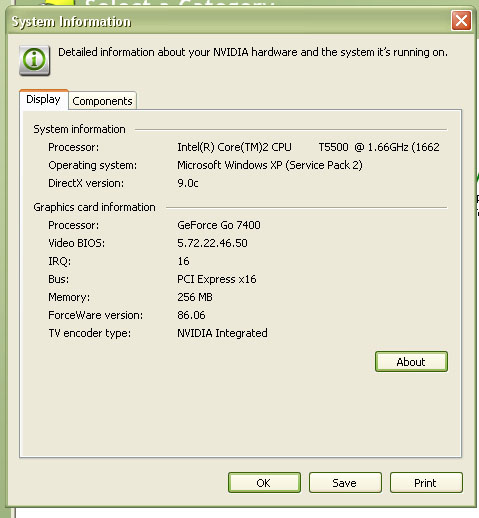The height and width of the screenshot is (518, 479).
Task: Switch to the Components tab
Action: 102,101
